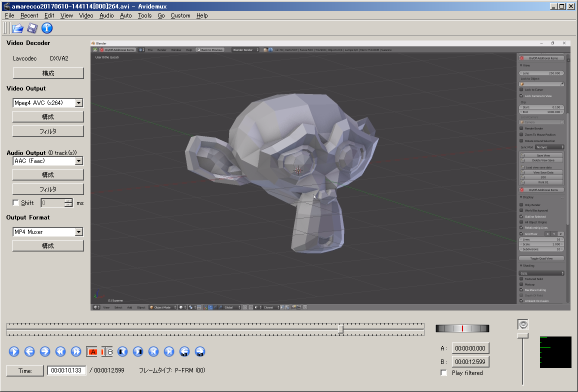Click 構成 button under Output Format
The height and width of the screenshot is (392, 578).
(x=48, y=245)
